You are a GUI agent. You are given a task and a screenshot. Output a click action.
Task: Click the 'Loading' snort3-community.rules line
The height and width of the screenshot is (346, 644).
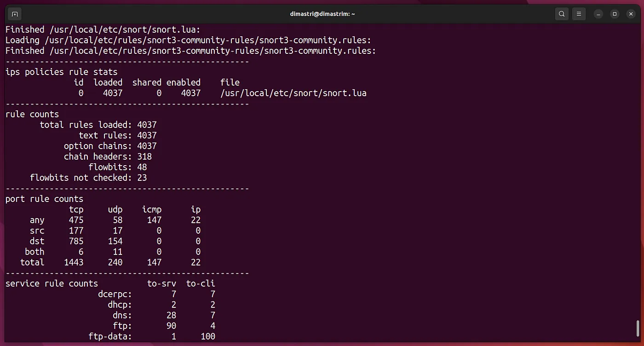(188, 40)
